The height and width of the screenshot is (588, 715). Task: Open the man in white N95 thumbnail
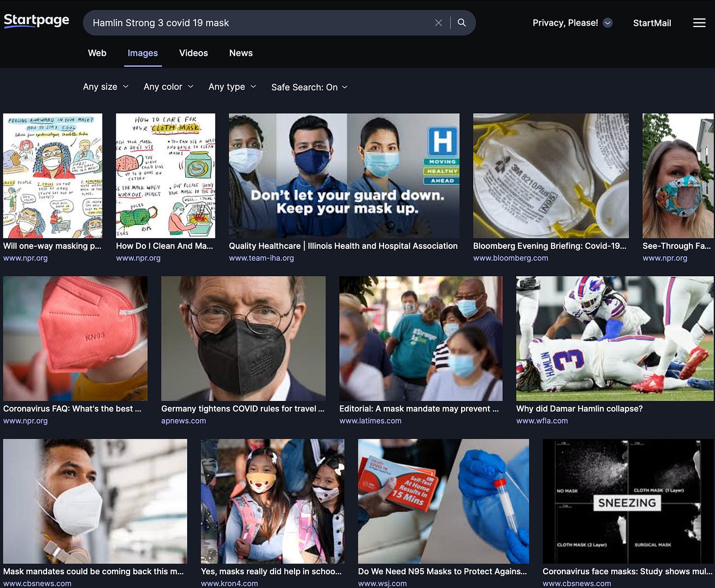pyautogui.click(x=95, y=501)
